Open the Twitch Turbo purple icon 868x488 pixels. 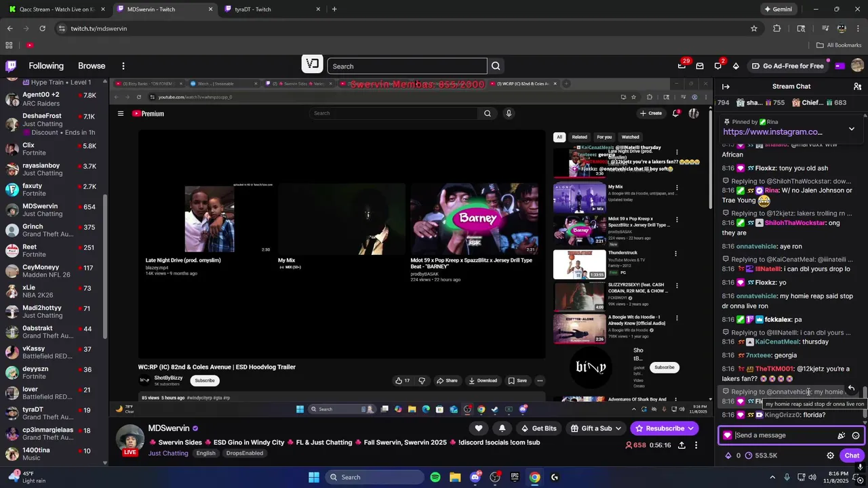(x=840, y=66)
